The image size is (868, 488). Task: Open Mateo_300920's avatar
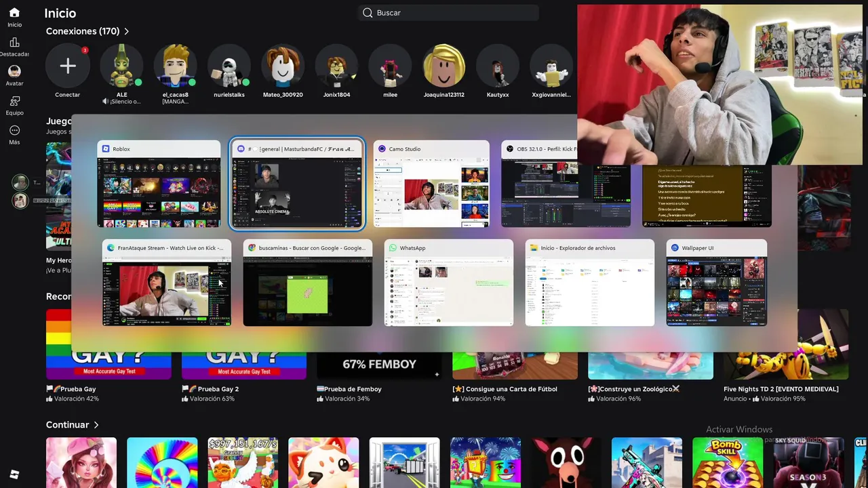(x=283, y=66)
